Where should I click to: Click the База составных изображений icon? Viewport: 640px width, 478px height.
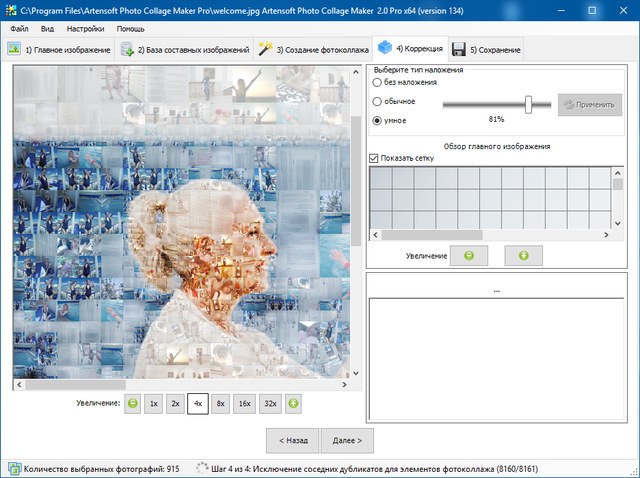[x=128, y=49]
